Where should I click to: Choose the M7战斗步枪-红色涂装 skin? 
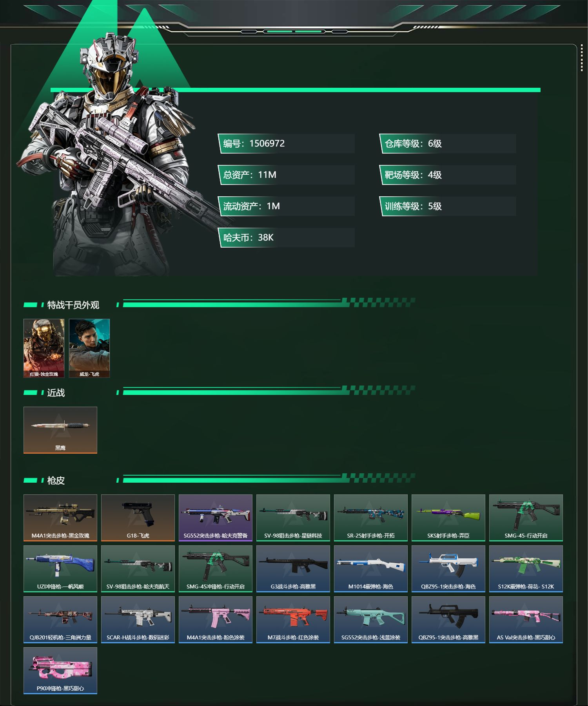(x=293, y=619)
